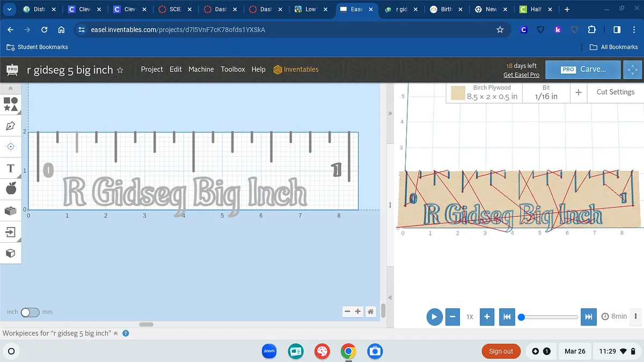
Task: Play the toolpath simulation
Action: (434, 316)
